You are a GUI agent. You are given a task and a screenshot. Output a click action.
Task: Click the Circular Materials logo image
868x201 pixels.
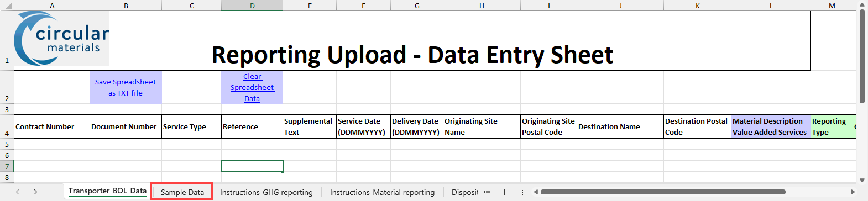62,39
